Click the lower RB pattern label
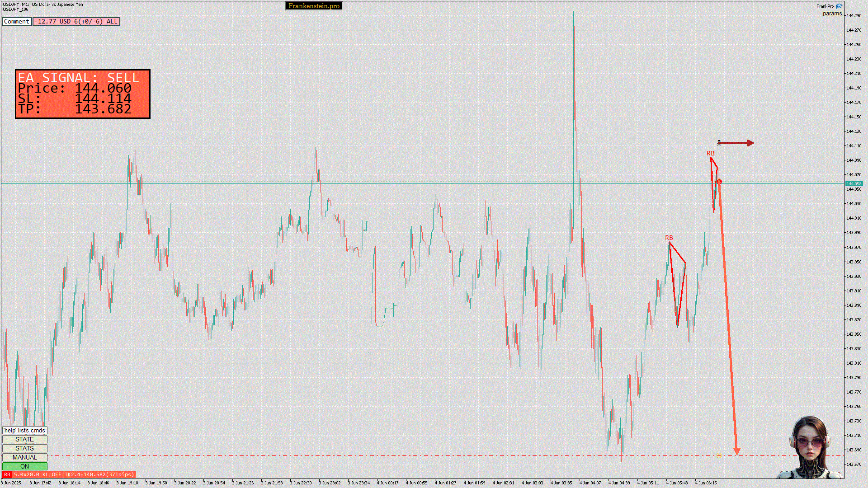Viewport: 868px width, 488px height. coord(669,238)
